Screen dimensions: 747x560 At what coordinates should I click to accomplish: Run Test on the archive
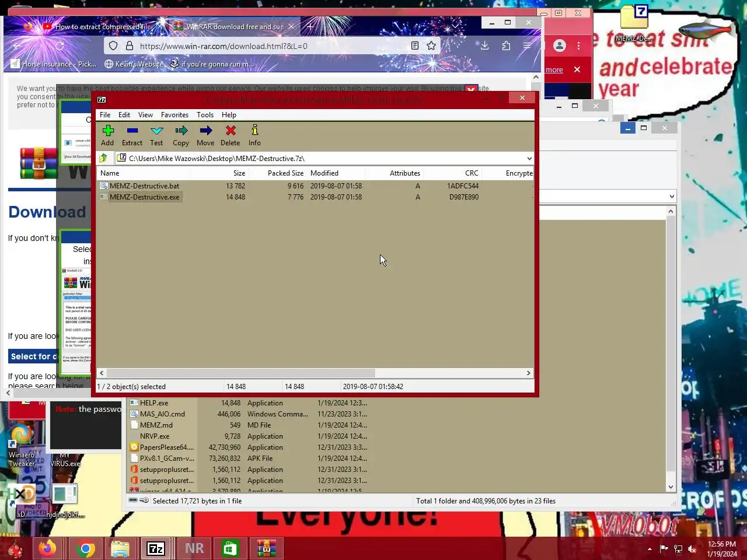[156, 135]
